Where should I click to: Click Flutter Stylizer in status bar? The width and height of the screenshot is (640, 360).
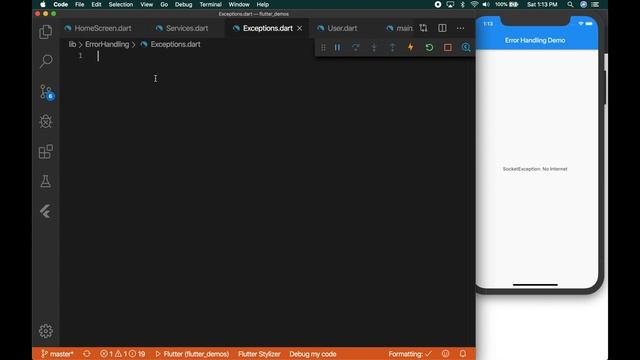pos(259,354)
